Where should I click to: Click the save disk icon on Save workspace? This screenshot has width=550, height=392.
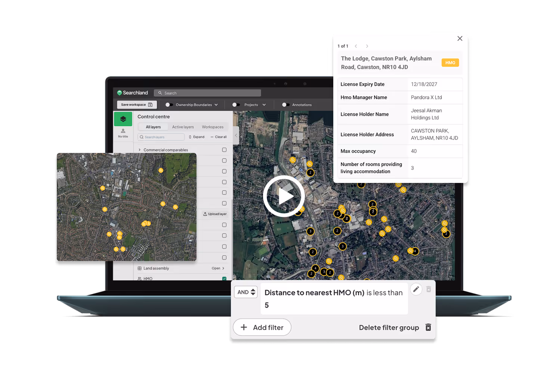pyautogui.click(x=151, y=105)
